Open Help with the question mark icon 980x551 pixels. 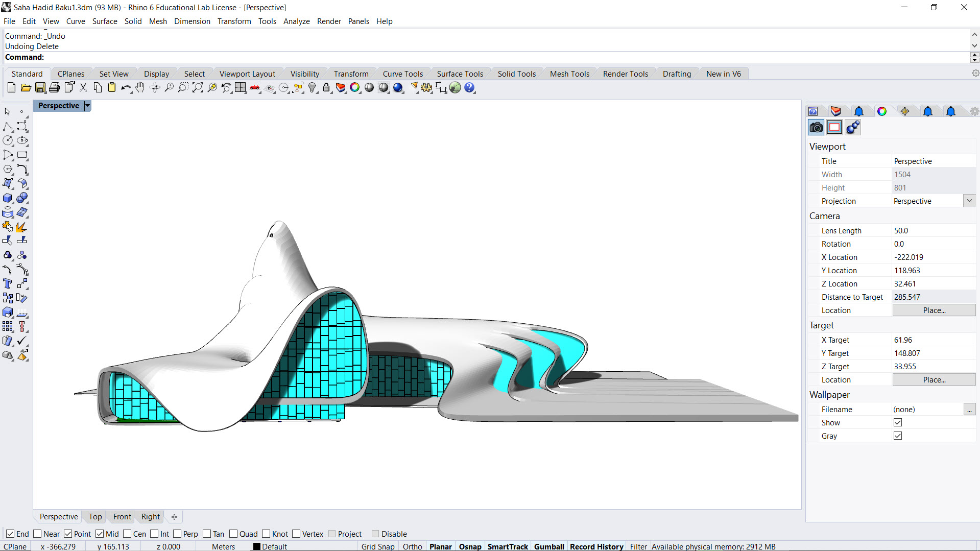tap(469, 88)
